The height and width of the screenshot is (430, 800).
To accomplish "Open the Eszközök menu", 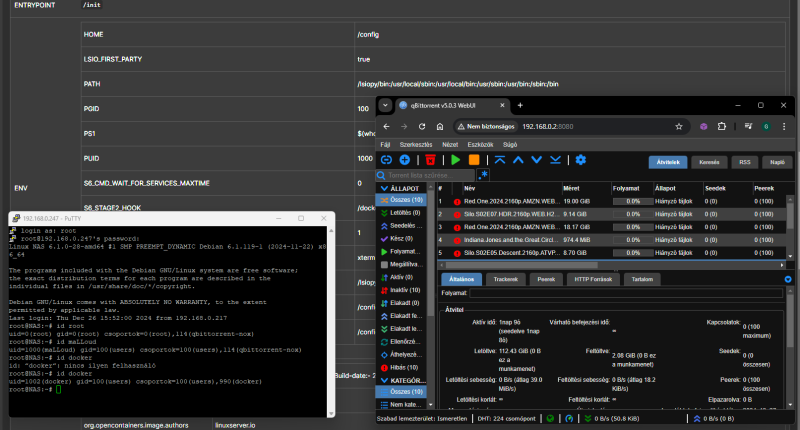I will [x=480, y=145].
